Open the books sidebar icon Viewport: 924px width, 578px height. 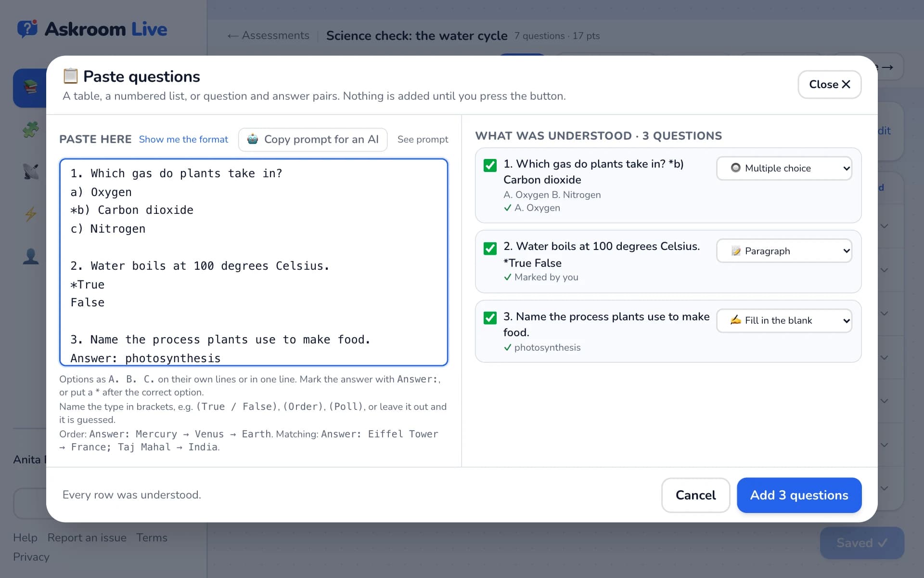click(30, 88)
